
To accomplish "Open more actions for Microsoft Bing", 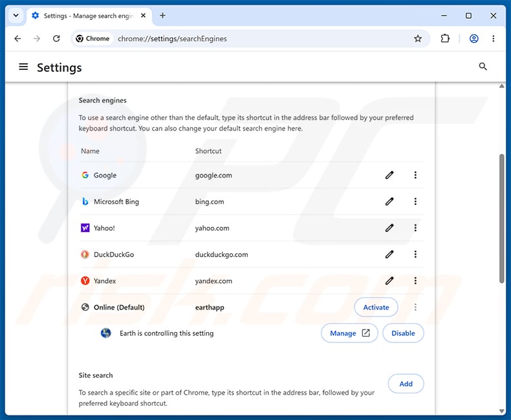I will [x=415, y=202].
